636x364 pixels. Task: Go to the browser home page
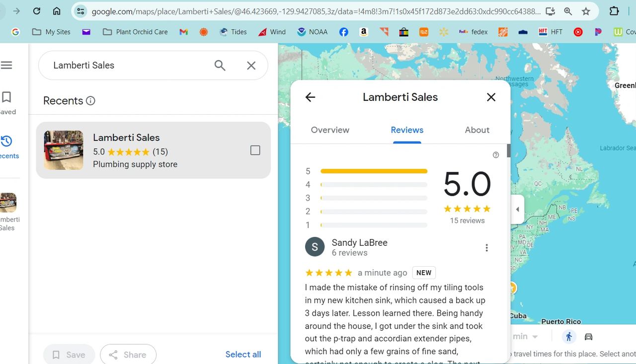[57, 11]
